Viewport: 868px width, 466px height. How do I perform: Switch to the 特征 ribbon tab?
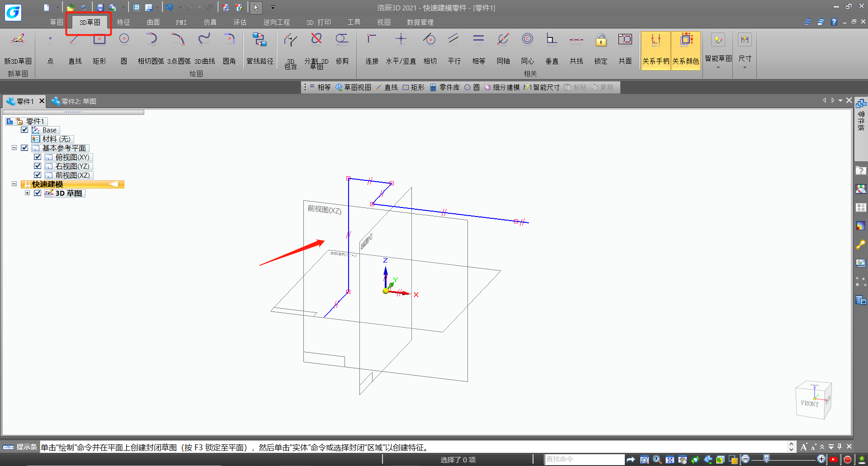(x=123, y=22)
